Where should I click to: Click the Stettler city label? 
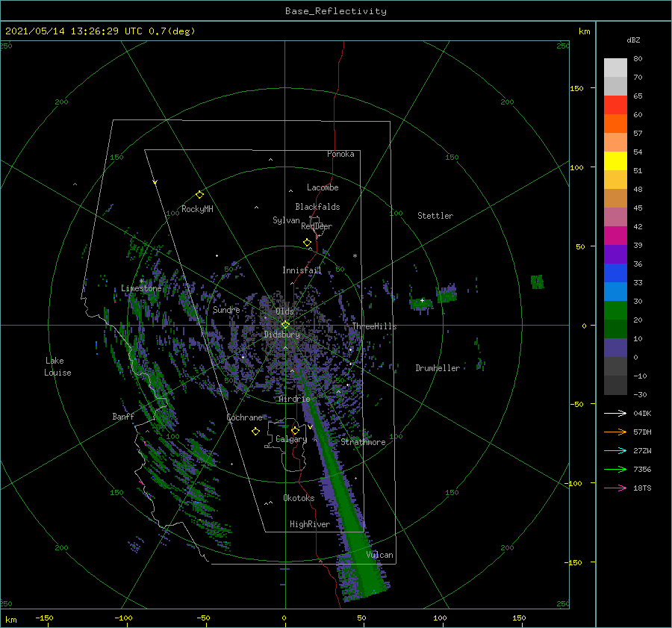point(435,216)
